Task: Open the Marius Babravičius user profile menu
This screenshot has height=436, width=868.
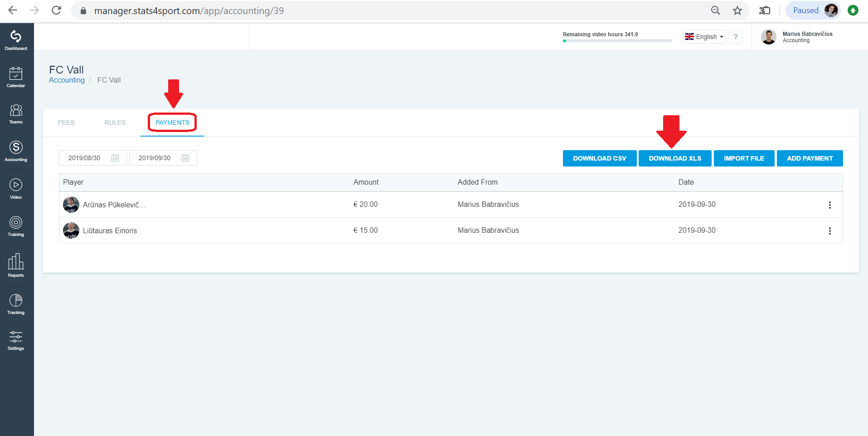Action: click(797, 37)
